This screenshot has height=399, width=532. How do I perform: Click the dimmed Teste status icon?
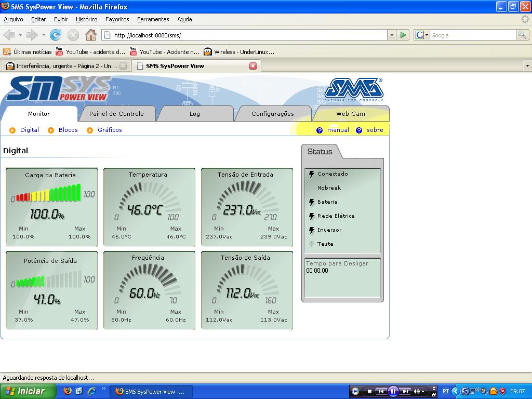point(312,244)
